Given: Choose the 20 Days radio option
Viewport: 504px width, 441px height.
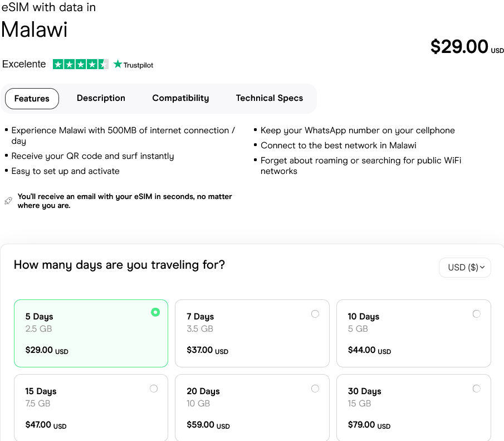Looking at the screenshot, I should [315, 389].
